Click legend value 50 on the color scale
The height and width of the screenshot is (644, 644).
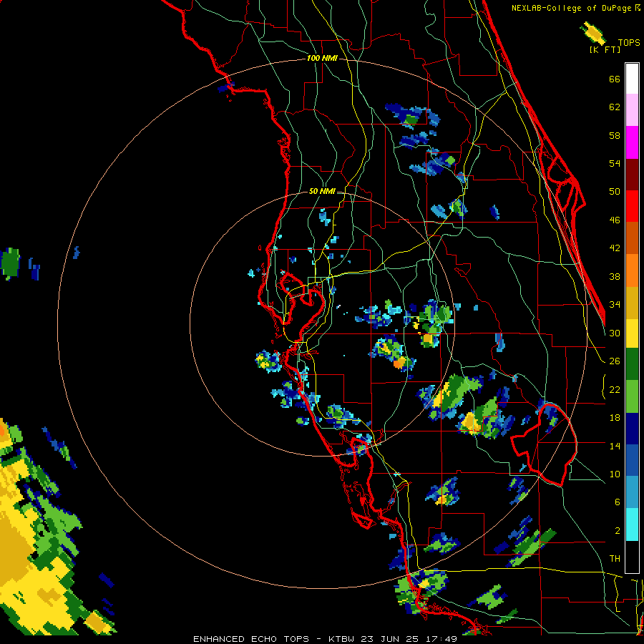coord(615,192)
